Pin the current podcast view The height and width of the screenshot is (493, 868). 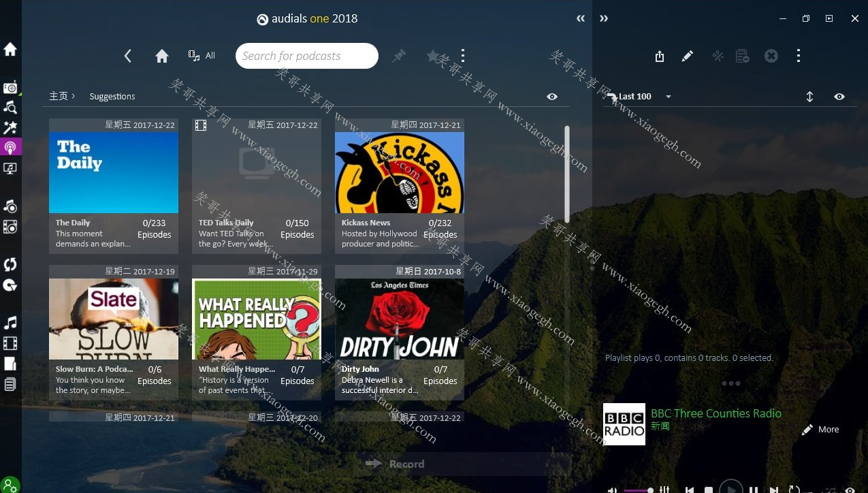click(399, 56)
